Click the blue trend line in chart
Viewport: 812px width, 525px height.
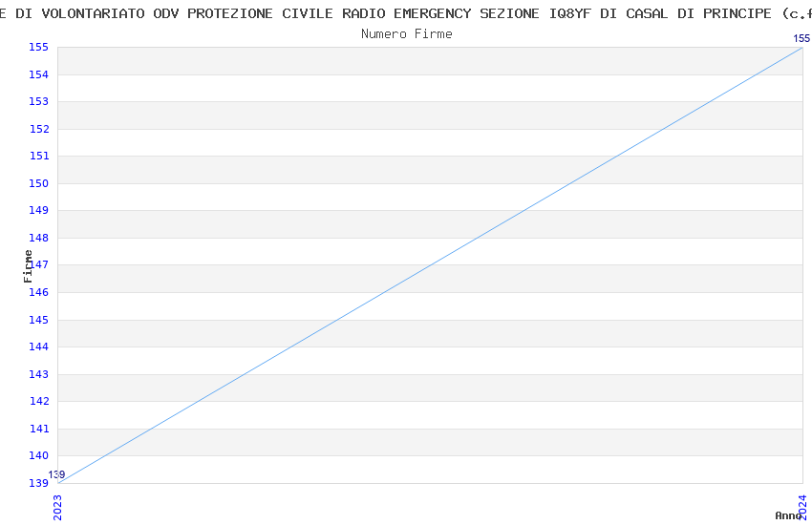click(430, 264)
